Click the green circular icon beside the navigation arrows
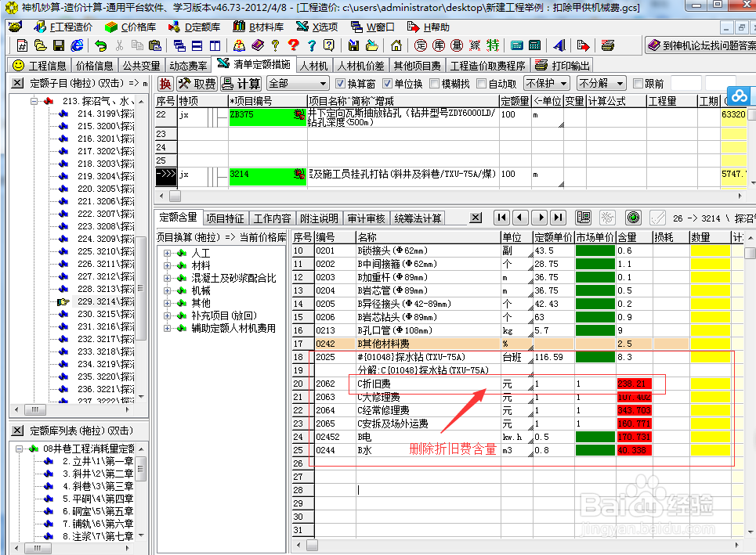The width and height of the screenshot is (756, 555). coord(632,218)
